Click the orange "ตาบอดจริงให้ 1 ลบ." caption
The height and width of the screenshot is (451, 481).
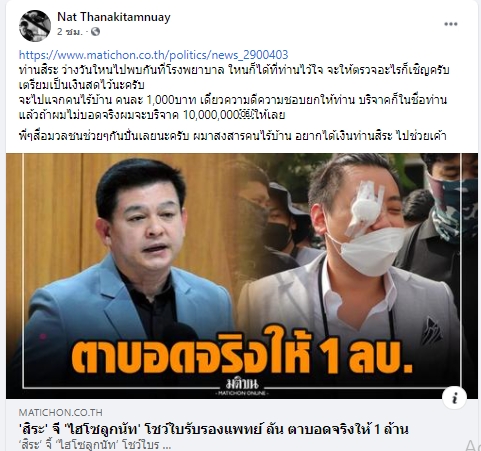(241, 351)
